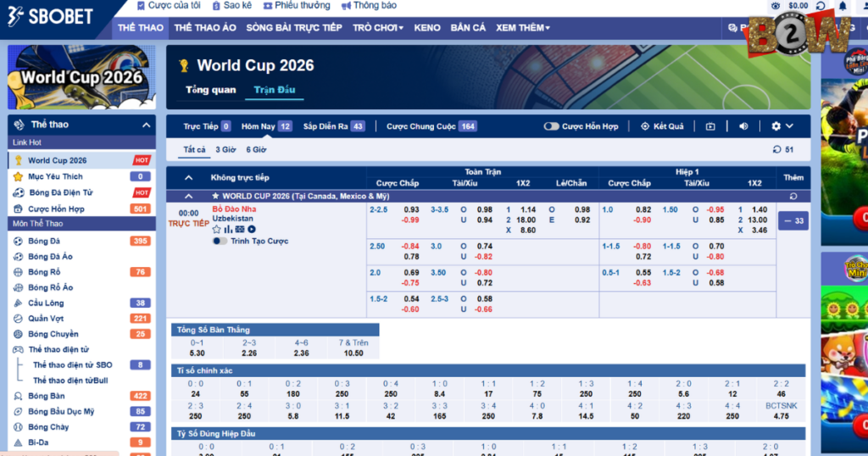Collapse more markets with the 33 button
The width and height of the screenshot is (868, 456).
[793, 221]
